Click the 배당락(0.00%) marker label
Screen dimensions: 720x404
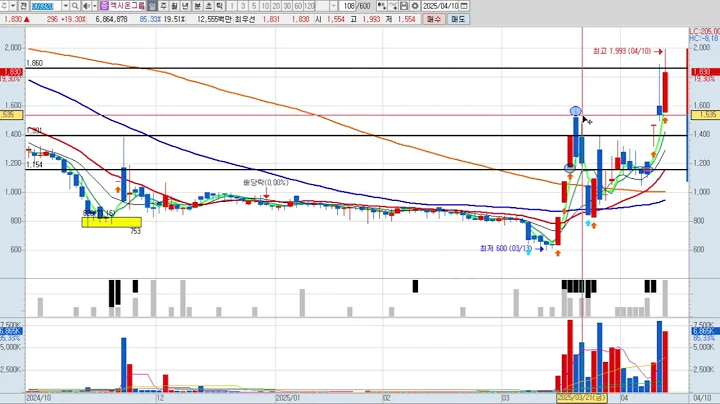266,183
